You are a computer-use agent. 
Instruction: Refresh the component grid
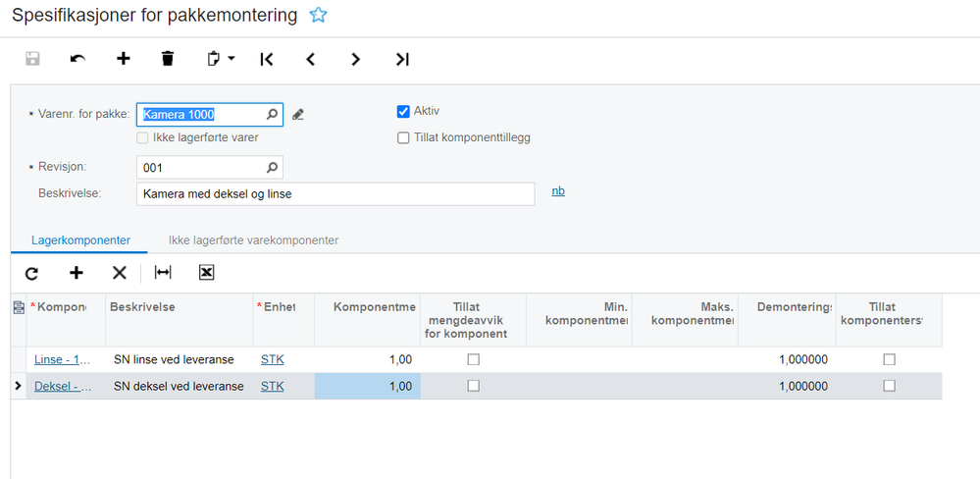point(31,273)
